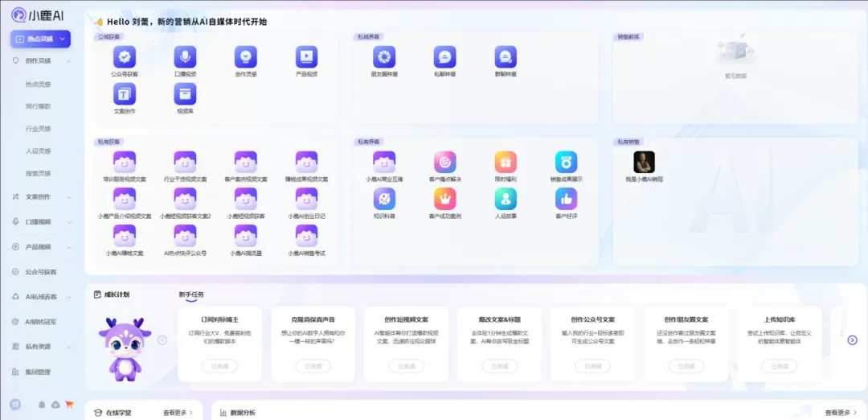
Task: Open the 创作灵感 lightbulb icon tile
Action: pos(246,56)
